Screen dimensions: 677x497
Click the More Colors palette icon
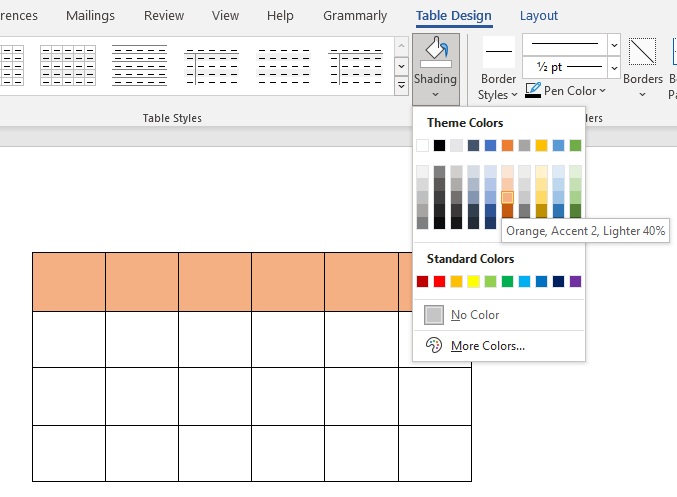[433, 345]
